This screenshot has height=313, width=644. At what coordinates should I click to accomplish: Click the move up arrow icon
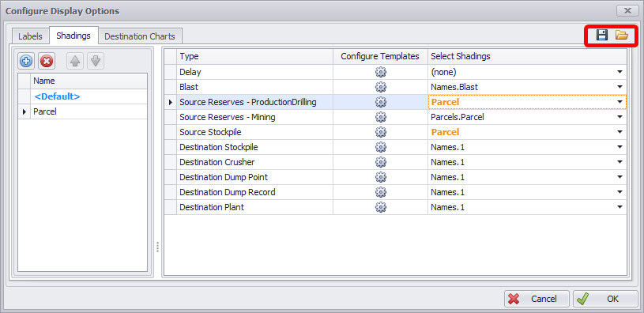(75, 61)
